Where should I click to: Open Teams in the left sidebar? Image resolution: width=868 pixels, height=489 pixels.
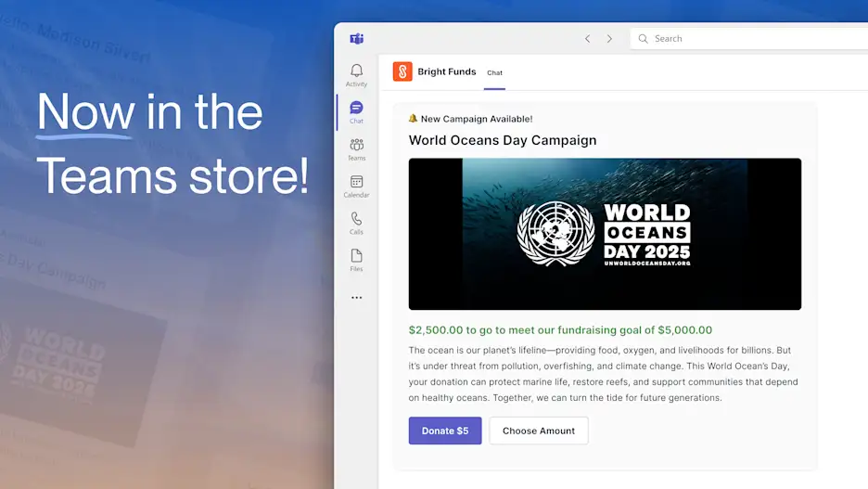356,149
